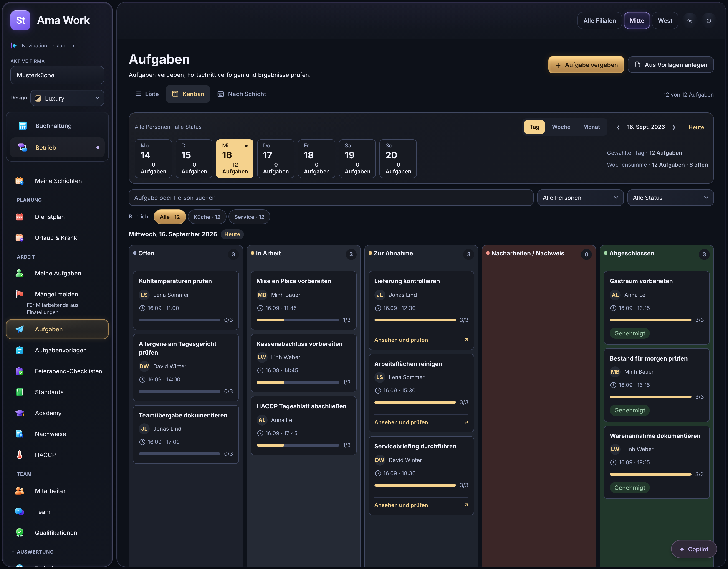The image size is (728, 569).
Task: Select the Kanban view tab
Action: (188, 94)
